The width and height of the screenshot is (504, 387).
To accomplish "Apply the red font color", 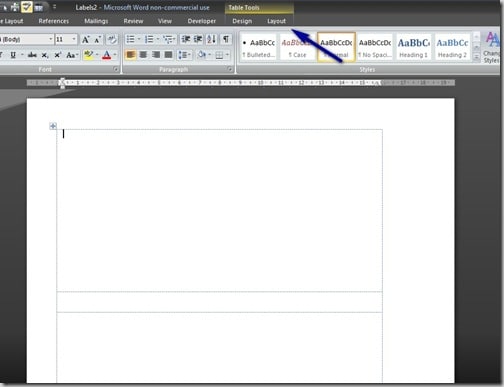I will tap(107, 55).
